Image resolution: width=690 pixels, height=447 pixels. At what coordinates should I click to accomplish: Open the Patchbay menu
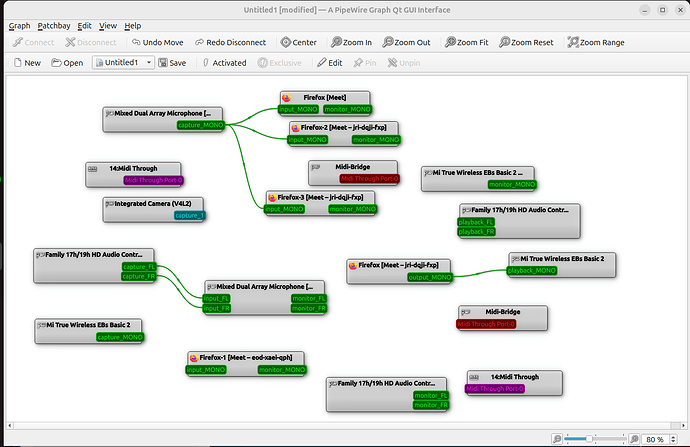(54, 26)
